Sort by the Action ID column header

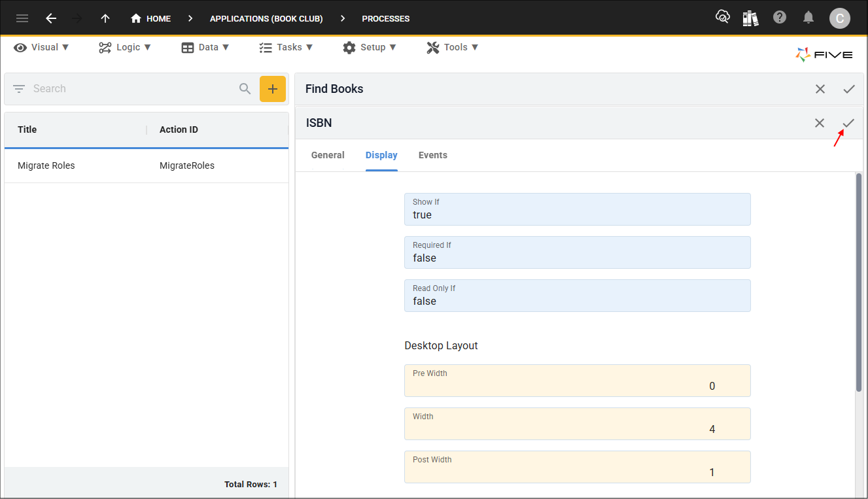click(179, 129)
